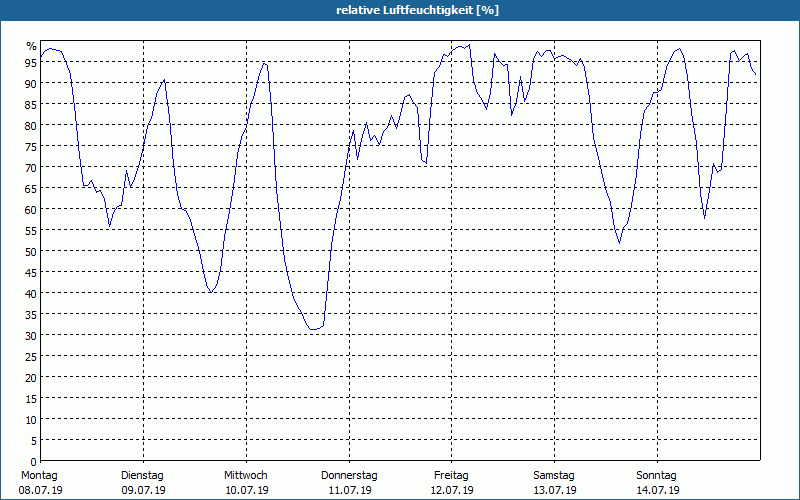Select the Mittwoch 10.07.19 date label
Screen dimensions: 800x500
(246, 483)
